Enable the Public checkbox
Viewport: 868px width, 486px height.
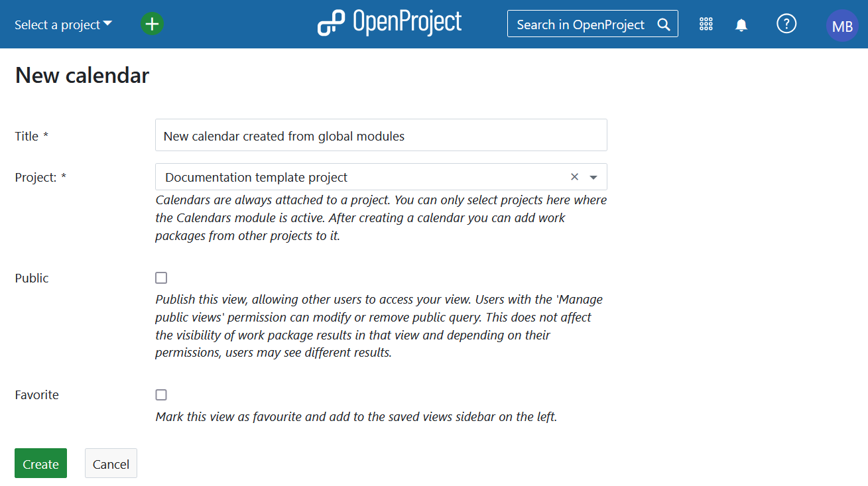pyautogui.click(x=161, y=278)
